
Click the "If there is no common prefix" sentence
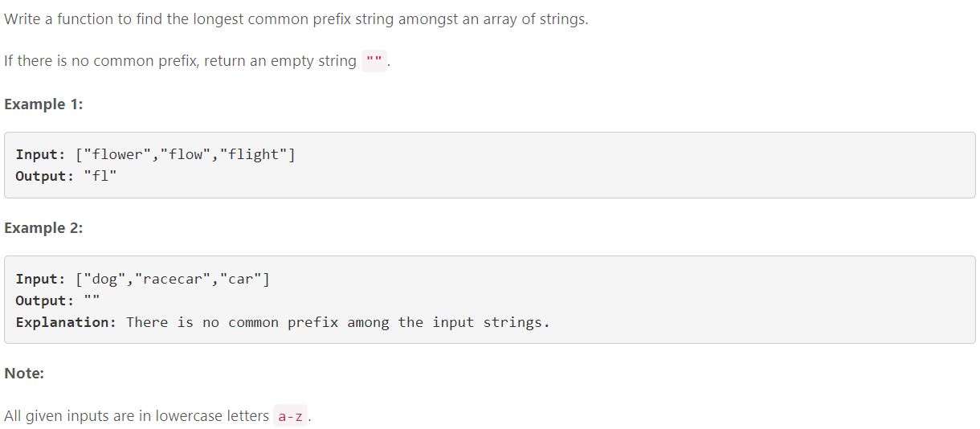tap(180, 61)
